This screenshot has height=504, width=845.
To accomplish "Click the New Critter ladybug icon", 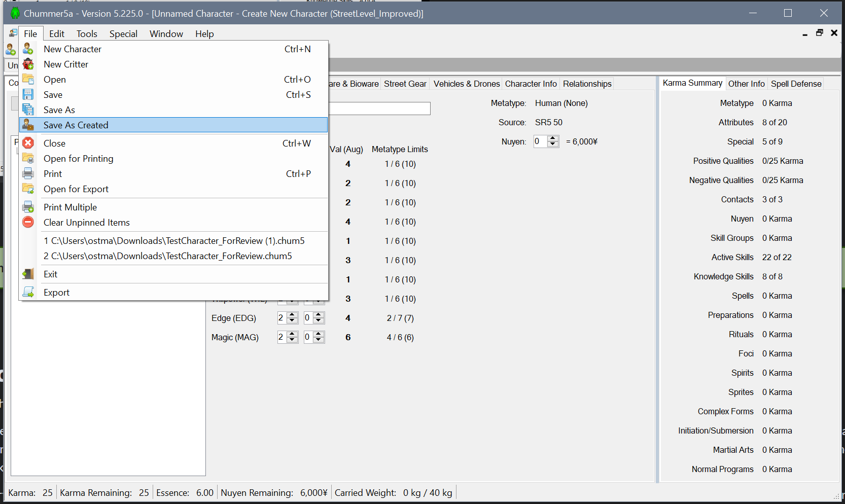I will 28,64.
